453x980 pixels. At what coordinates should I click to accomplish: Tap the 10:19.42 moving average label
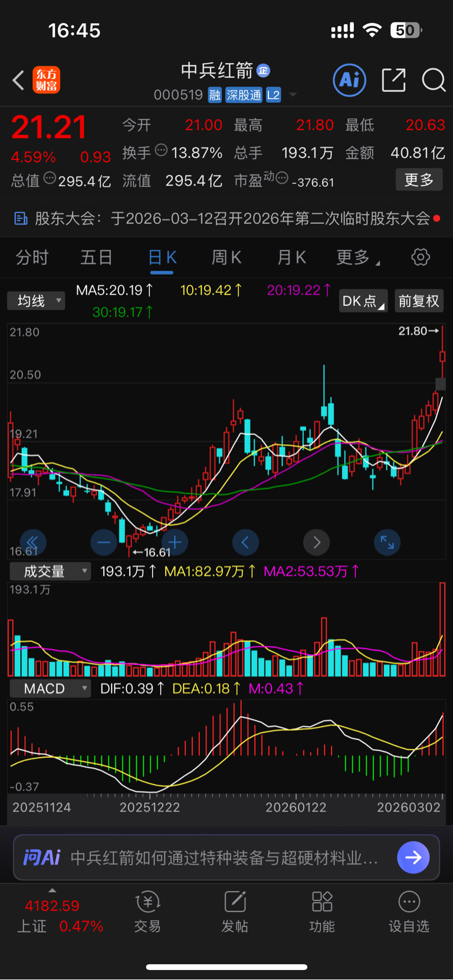click(211, 290)
